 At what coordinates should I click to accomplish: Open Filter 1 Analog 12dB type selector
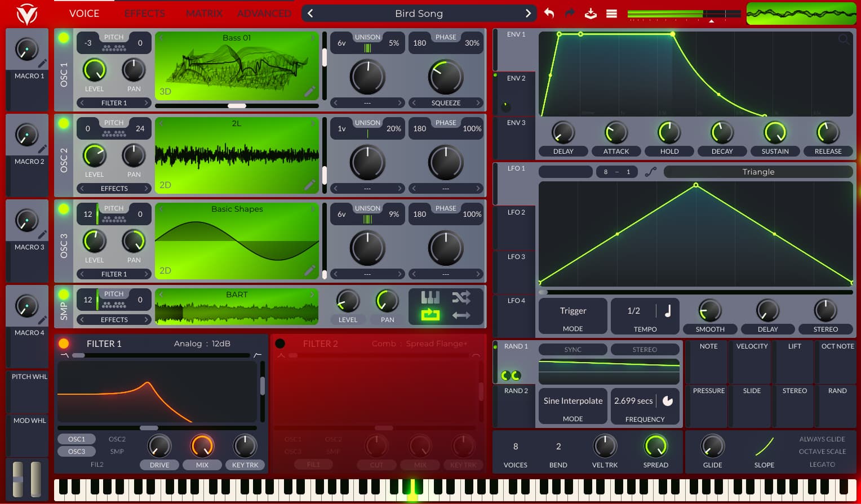202,344
